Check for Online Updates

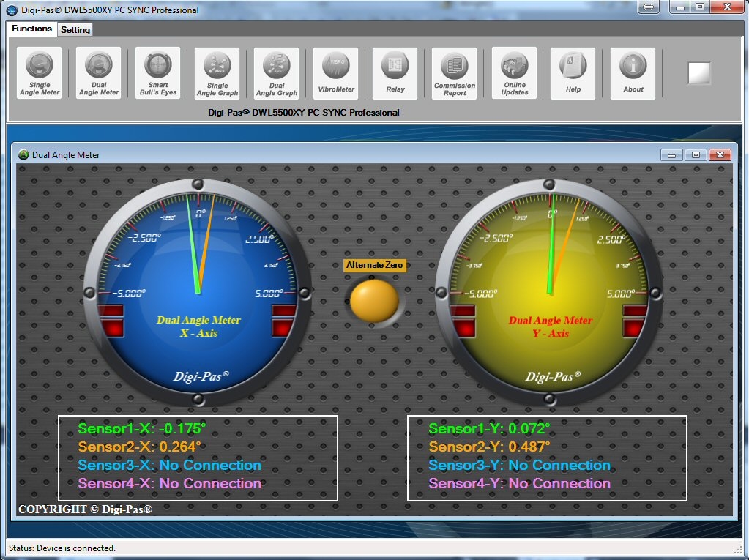[515, 73]
